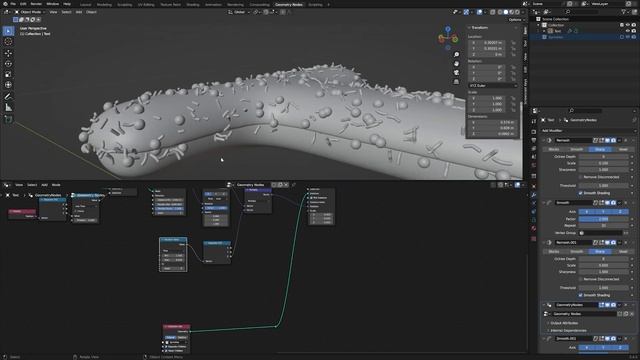Toggle Remove Disconnected checkbox in Remesh.001 modifier
The width and height of the screenshot is (640, 360).
580,279
